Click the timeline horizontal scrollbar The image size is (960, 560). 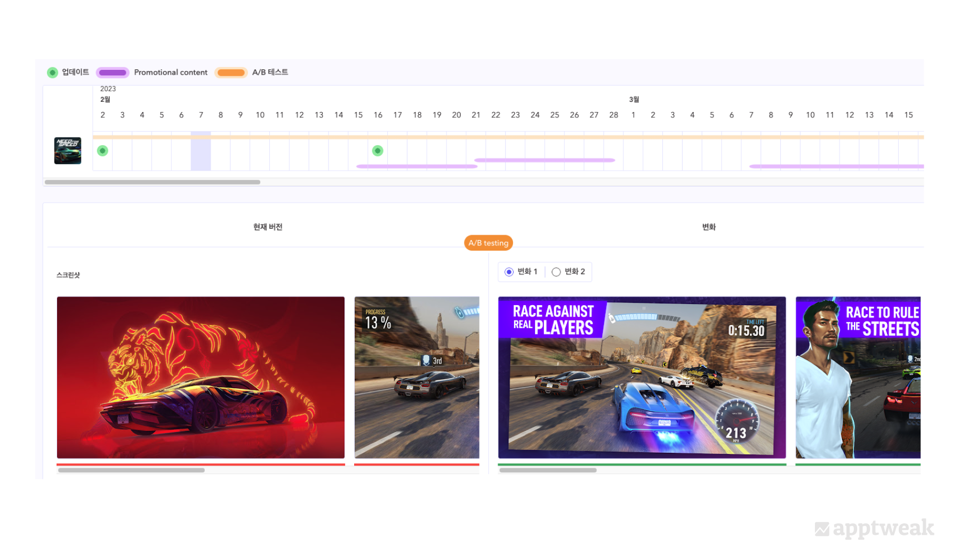coord(153,182)
